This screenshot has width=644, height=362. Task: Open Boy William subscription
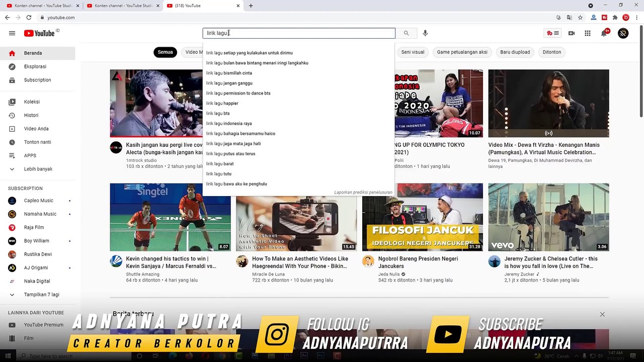38,241
